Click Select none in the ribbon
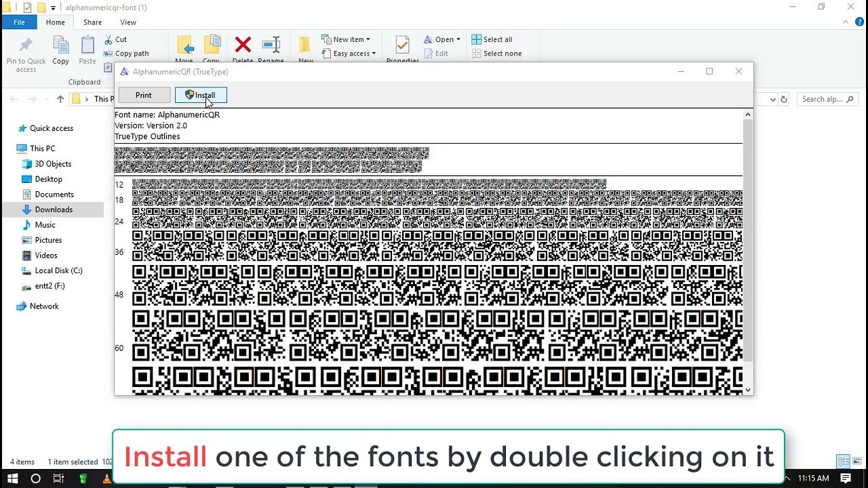868x488 pixels. pos(497,54)
